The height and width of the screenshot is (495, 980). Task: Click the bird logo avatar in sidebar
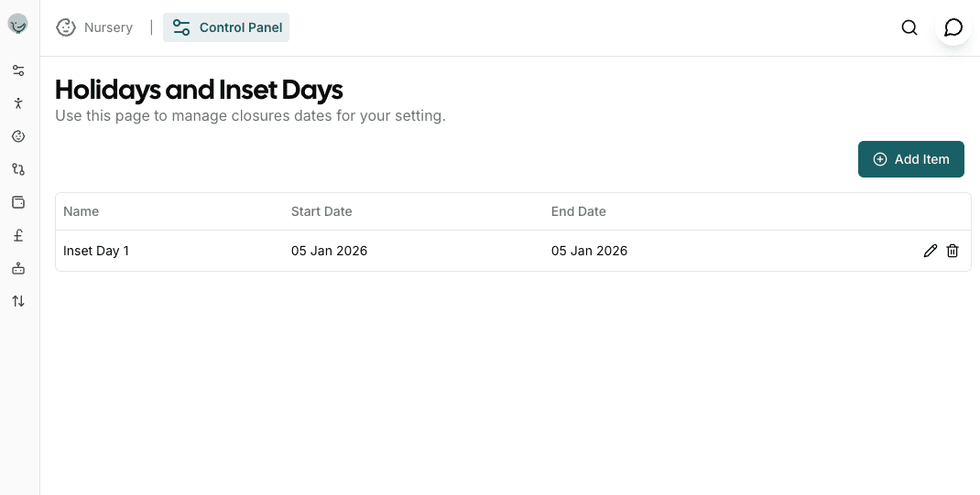tap(17, 25)
